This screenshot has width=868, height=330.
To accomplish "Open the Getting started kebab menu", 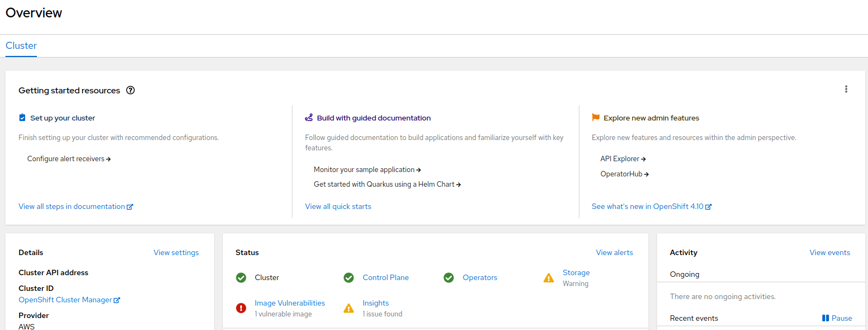I will pos(846,90).
